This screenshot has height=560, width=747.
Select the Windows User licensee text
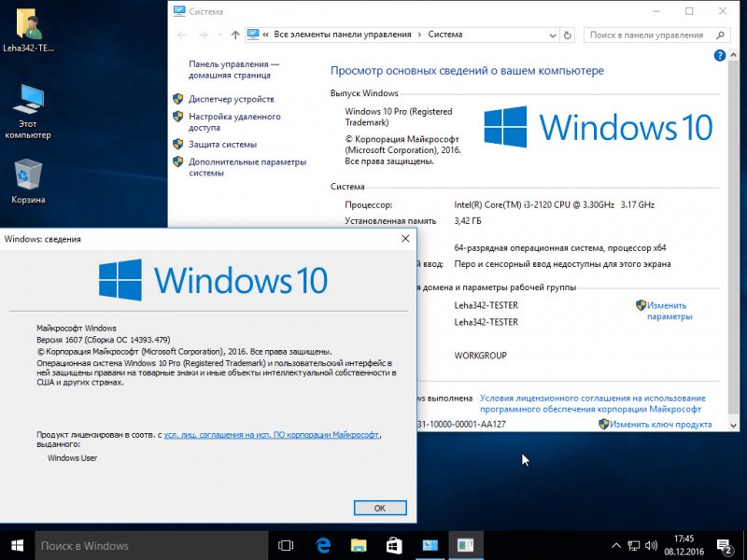(72, 458)
